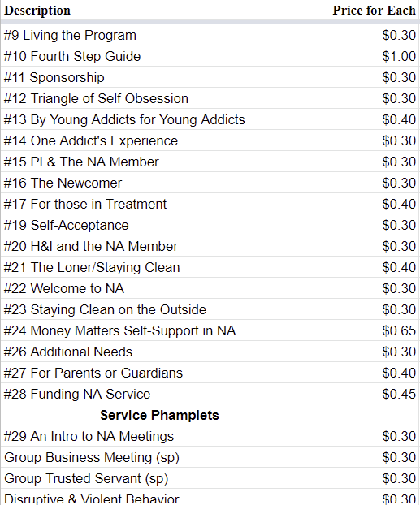The image size is (420, 505).
Task: Select the #10 Fourth Step Guide row
Action: click(210, 56)
